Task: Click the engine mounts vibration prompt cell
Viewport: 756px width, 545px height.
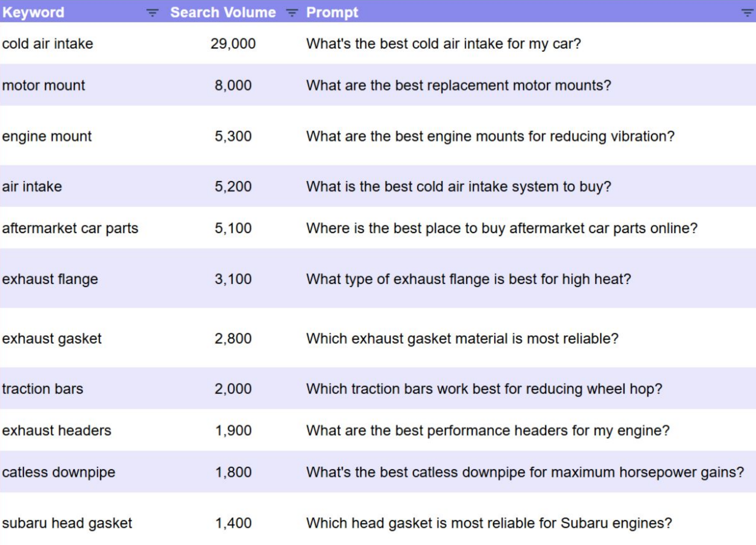Action: click(490, 136)
